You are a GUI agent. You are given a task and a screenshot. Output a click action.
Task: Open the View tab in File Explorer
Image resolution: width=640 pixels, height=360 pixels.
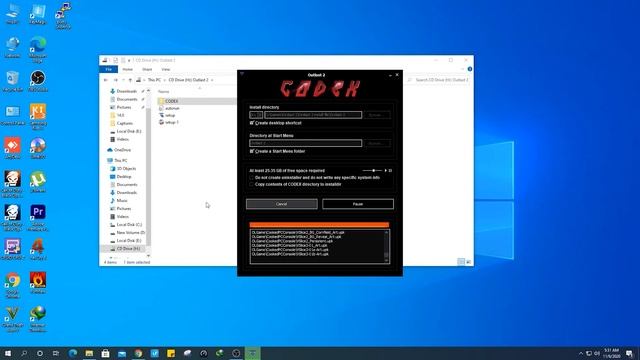tap(166, 69)
